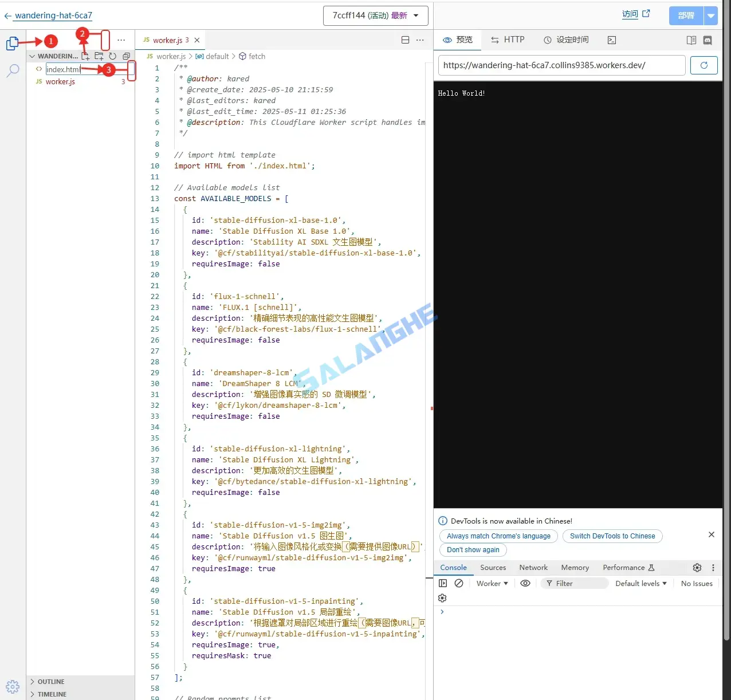Viewport: 731px width, 700px height.
Task: Click the New Folder icon in the explorer
Action: click(99, 56)
